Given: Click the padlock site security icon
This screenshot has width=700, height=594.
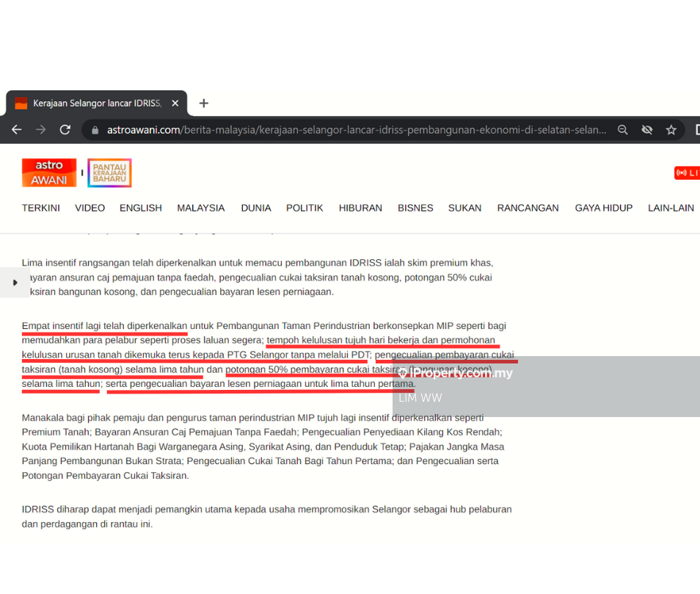Looking at the screenshot, I should coord(95,130).
